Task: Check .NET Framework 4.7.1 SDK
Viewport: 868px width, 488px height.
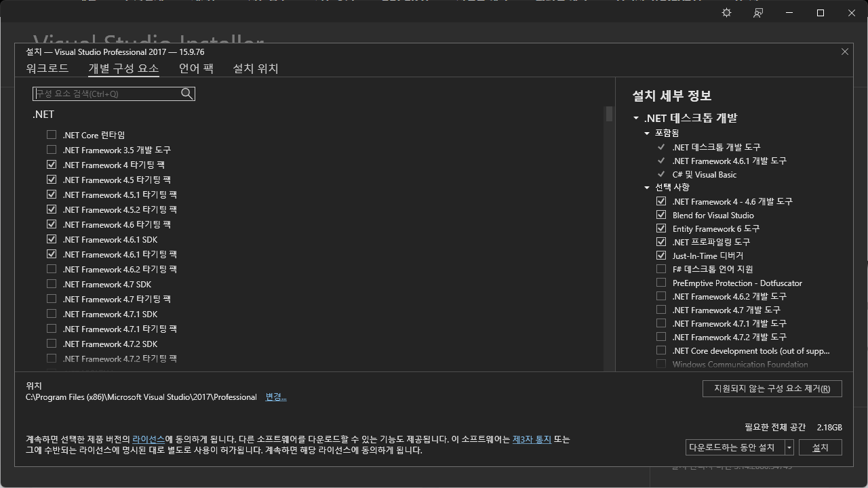Action: click(52, 314)
